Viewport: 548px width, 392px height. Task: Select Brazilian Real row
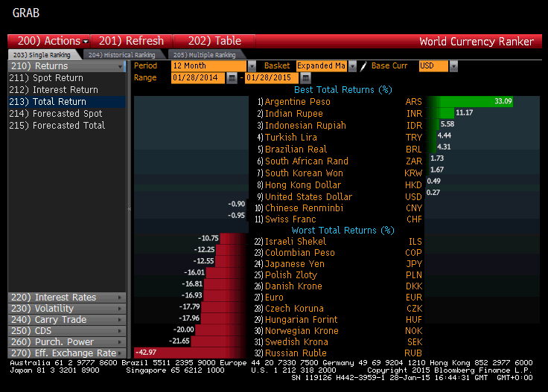tap(340, 149)
